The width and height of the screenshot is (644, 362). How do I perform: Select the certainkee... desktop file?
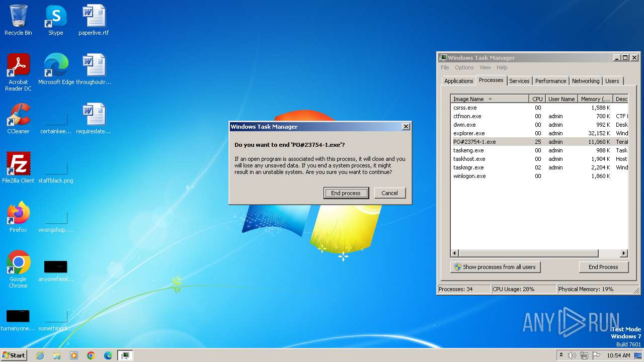56,123
